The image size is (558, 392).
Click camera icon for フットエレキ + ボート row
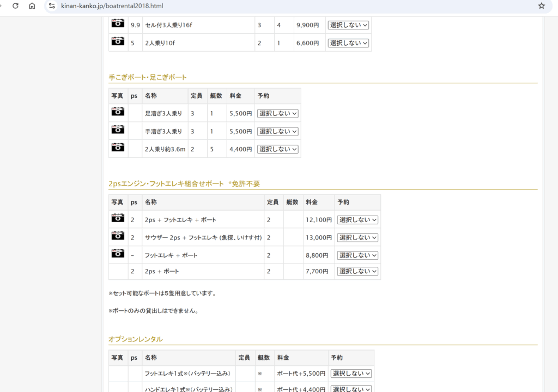point(118,253)
